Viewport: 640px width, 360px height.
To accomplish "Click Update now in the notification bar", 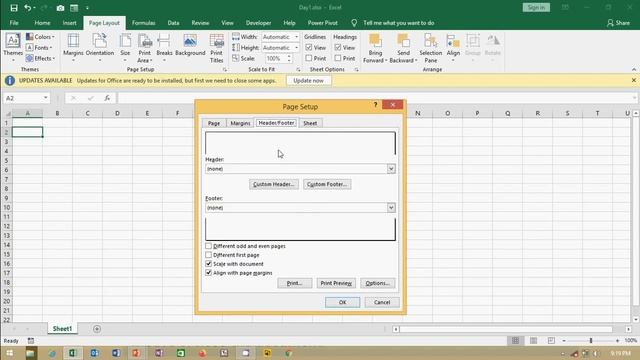I will click(308, 80).
